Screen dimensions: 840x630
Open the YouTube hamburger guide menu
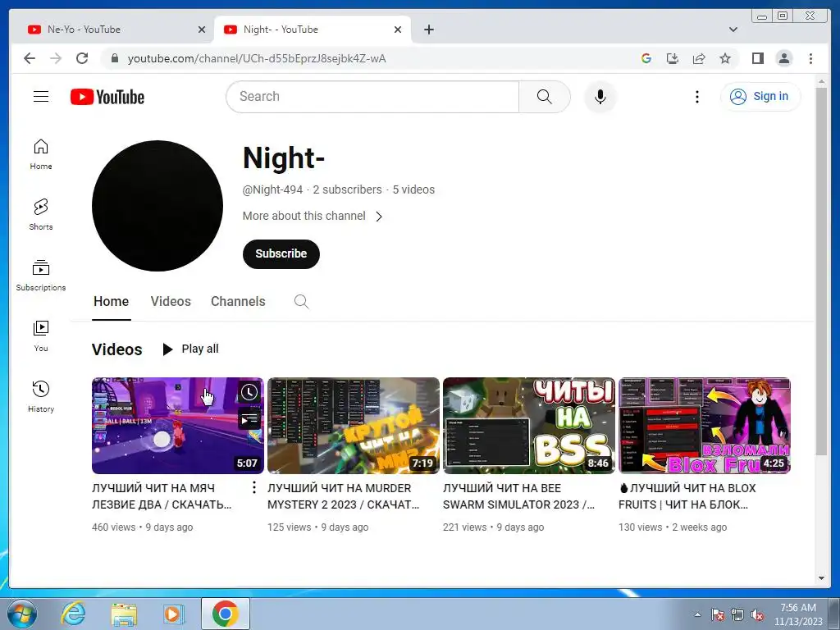pos(41,97)
